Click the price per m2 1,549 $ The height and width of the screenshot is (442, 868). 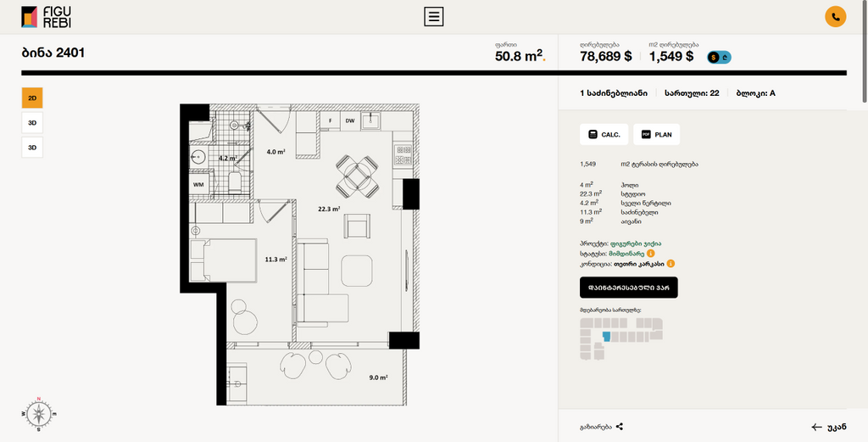pos(671,56)
